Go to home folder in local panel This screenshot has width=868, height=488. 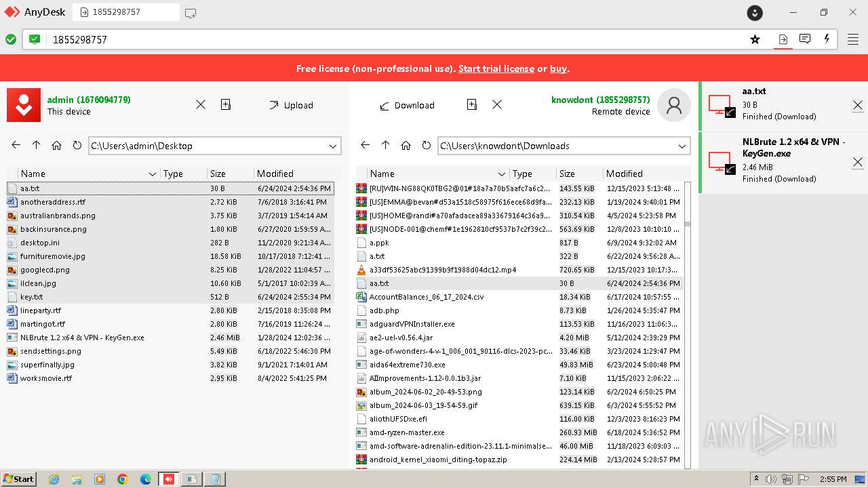tap(56, 145)
